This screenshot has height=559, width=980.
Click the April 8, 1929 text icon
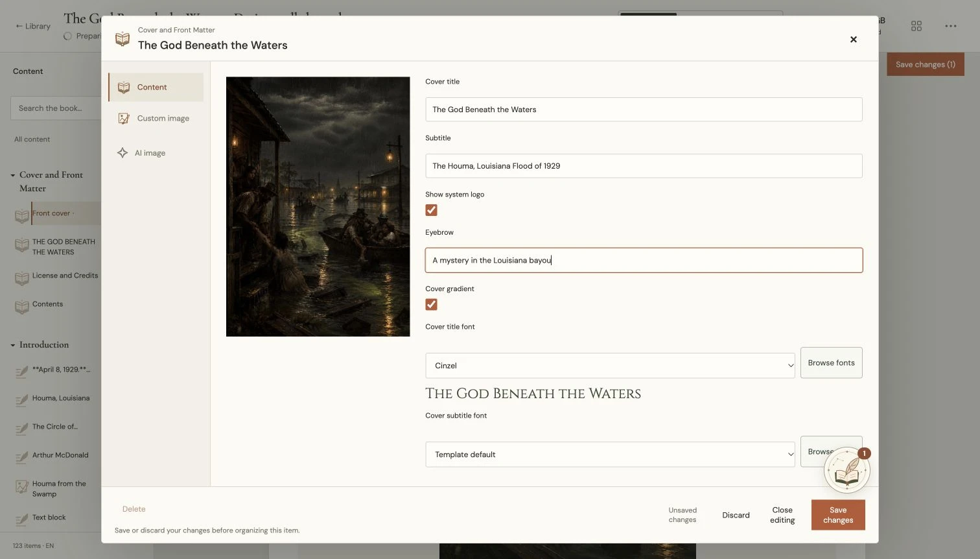22,372
